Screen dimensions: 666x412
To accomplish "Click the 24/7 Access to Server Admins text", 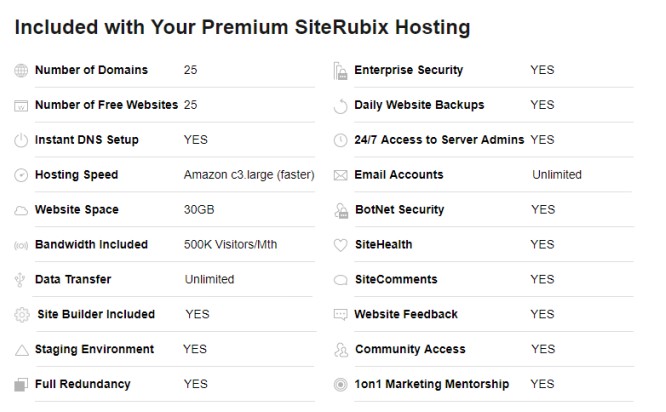I will 439,140.
